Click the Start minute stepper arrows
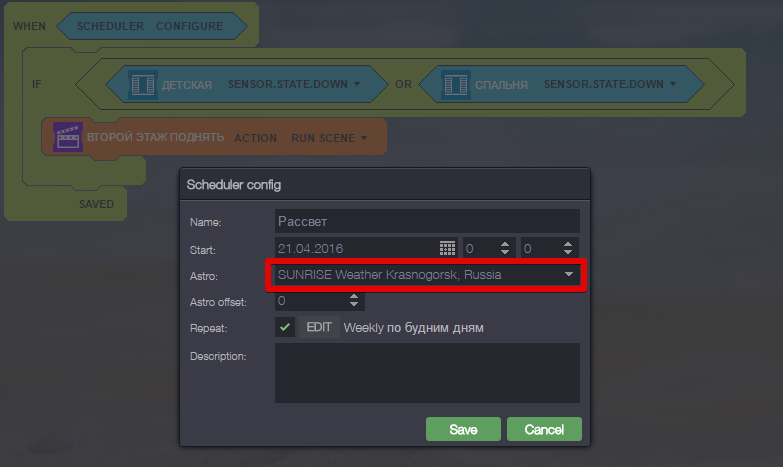Viewport: 783px width, 467px height. (568, 247)
